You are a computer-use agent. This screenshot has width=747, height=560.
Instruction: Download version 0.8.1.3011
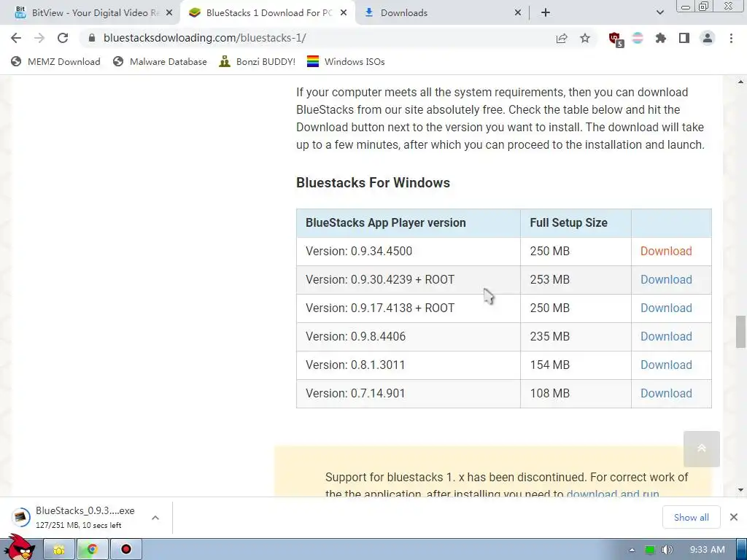click(666, 365)
